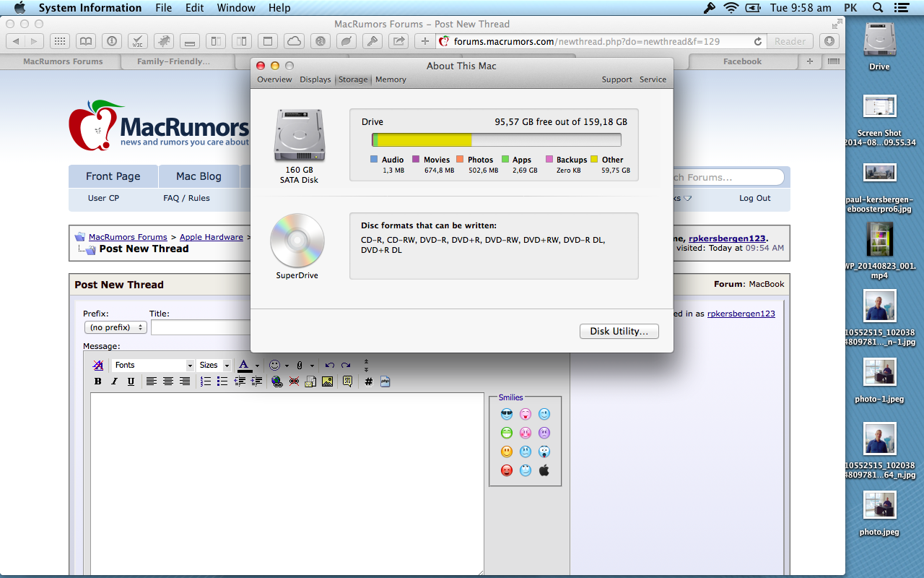The width and height of the screenshot is (924, 578).
Task: Insert the cool sunglasses smiley
Action: [x=507, y=414]
